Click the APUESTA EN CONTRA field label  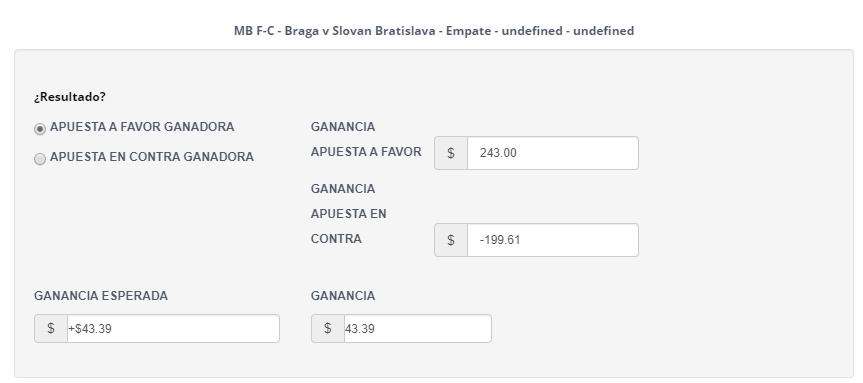tap(348, 226)
